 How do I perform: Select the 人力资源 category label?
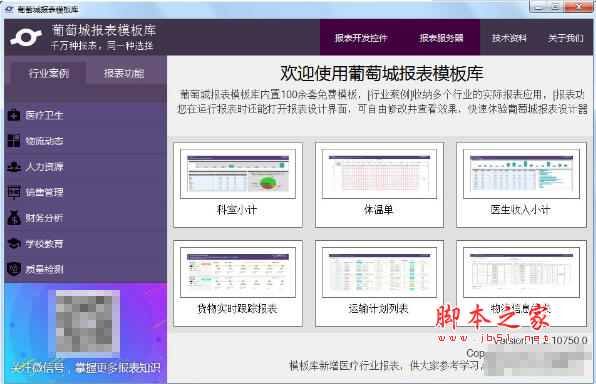(x=44, y=167)
